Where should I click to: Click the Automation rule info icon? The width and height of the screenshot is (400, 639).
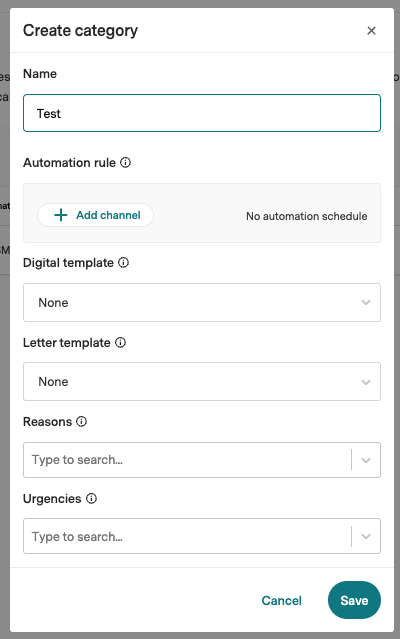[125, 163]
